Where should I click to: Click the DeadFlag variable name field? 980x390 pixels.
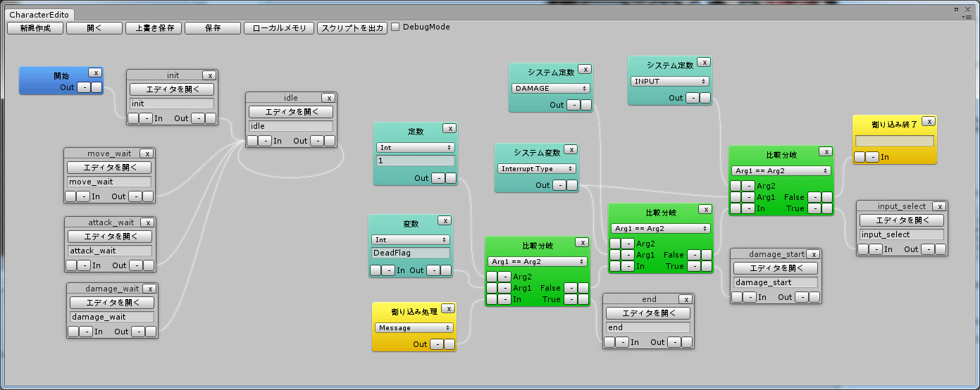[411, 253]
